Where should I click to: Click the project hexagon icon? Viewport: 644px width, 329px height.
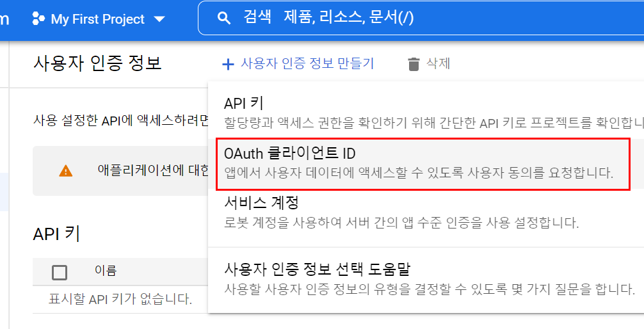[x=38, y=19]
